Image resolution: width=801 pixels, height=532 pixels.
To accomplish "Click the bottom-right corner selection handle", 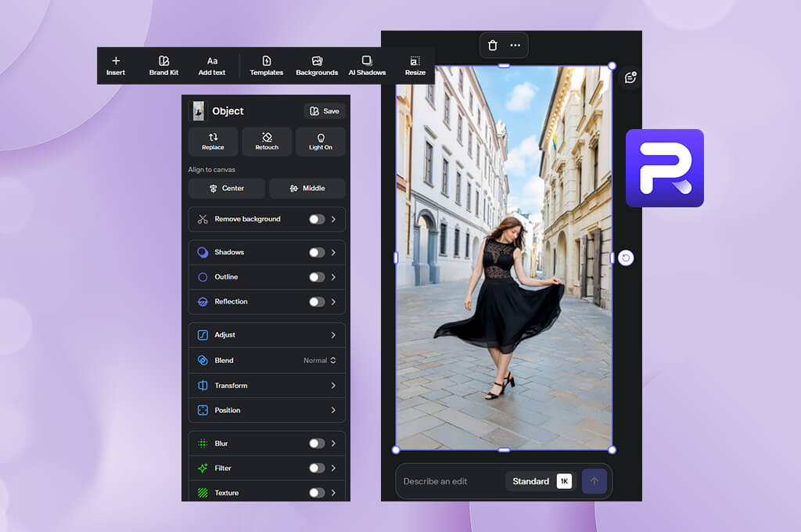I will 612,450.
